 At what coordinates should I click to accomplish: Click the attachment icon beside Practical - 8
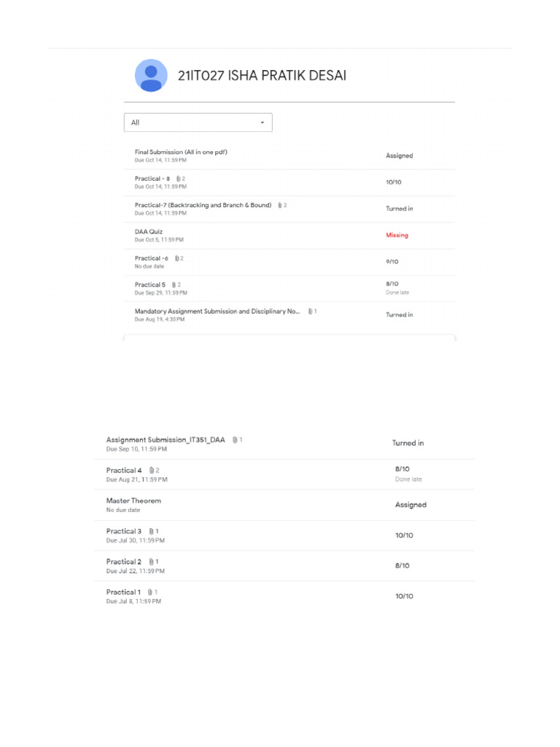[178, 179]
